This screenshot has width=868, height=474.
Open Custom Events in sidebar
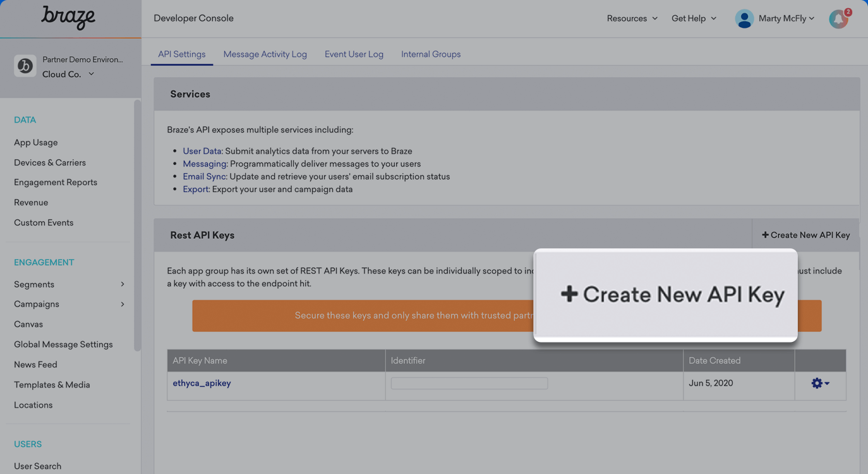coord(44,222)
